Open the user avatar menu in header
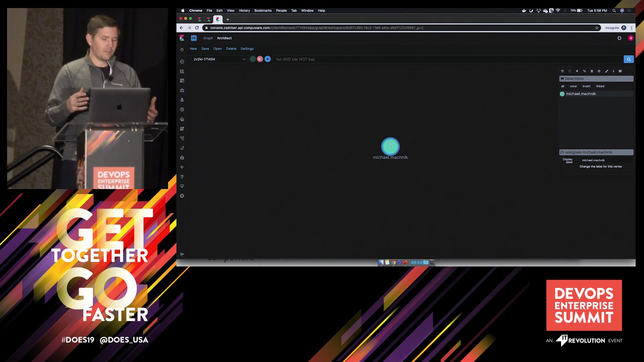This screenshot has height=362, width=644. click(631, 38)
